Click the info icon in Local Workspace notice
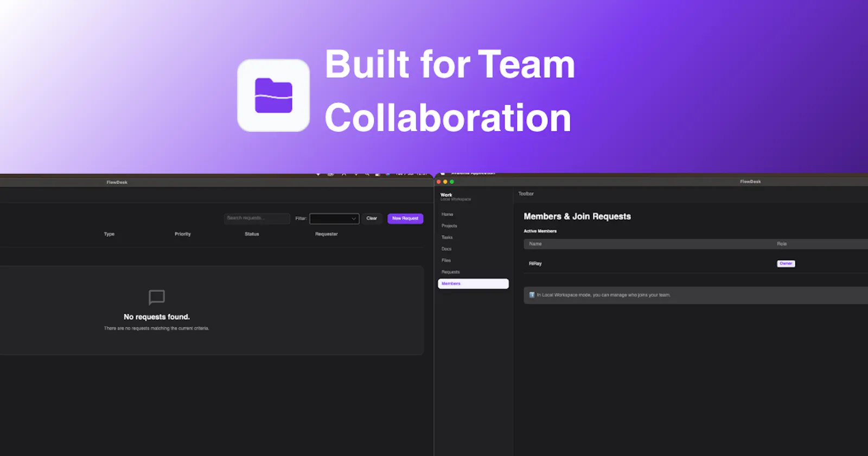868x456 pixels. click(x=532, y=295)
